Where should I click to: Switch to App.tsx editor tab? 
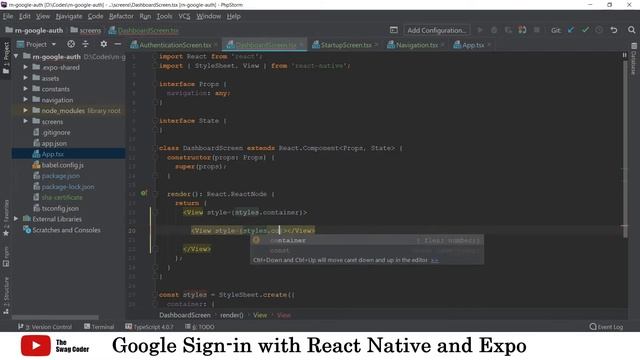(x=472, y=45)
